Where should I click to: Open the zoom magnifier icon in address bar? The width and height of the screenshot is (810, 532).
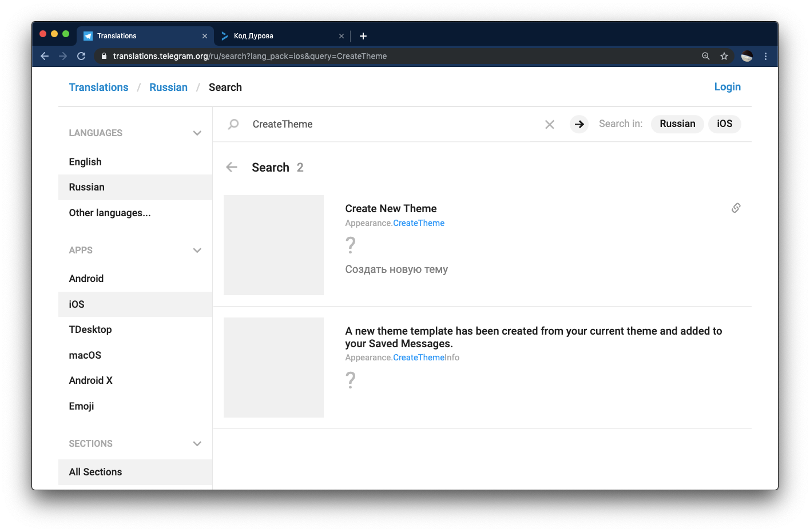[706, 56]
